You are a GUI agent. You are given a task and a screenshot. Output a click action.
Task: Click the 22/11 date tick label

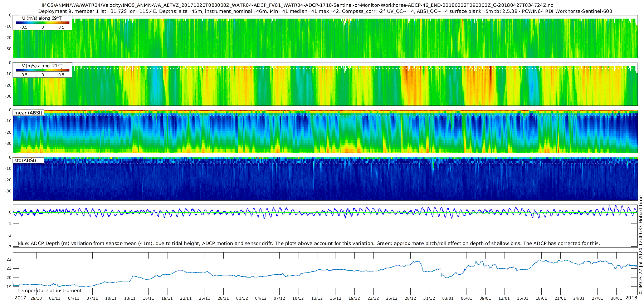pos(186,298)
